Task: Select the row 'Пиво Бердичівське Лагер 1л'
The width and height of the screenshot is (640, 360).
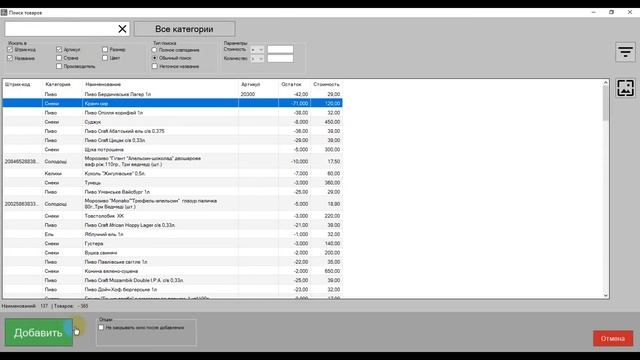Action: 173,94
